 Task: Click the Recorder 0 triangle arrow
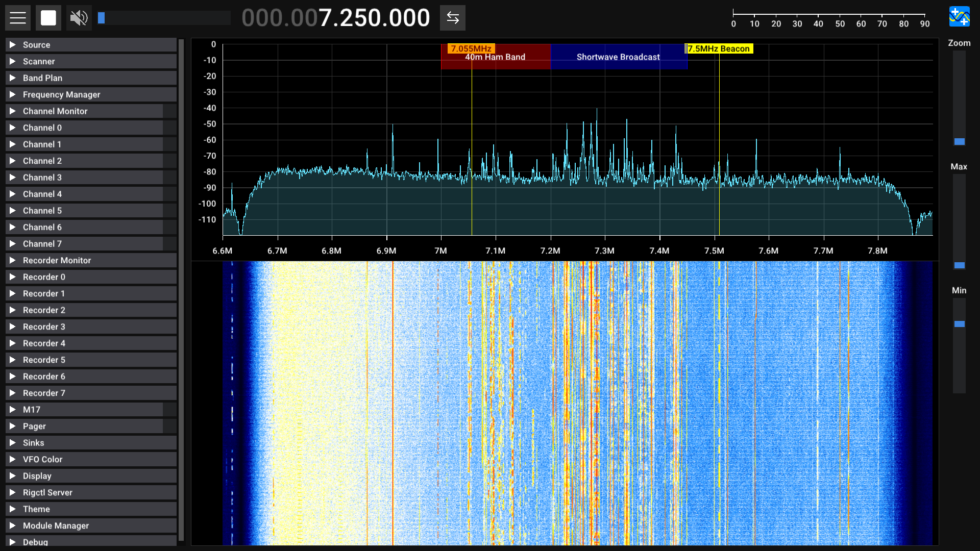click(13, 277)
